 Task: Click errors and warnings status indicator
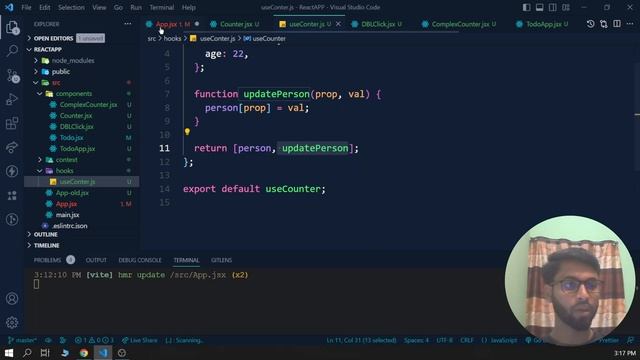point(94,340)
